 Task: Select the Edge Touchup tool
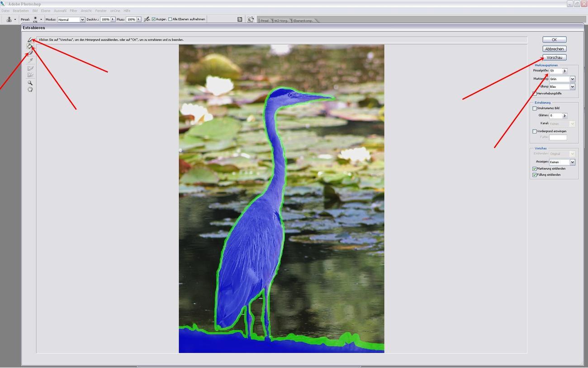click(x=30, y=75)
